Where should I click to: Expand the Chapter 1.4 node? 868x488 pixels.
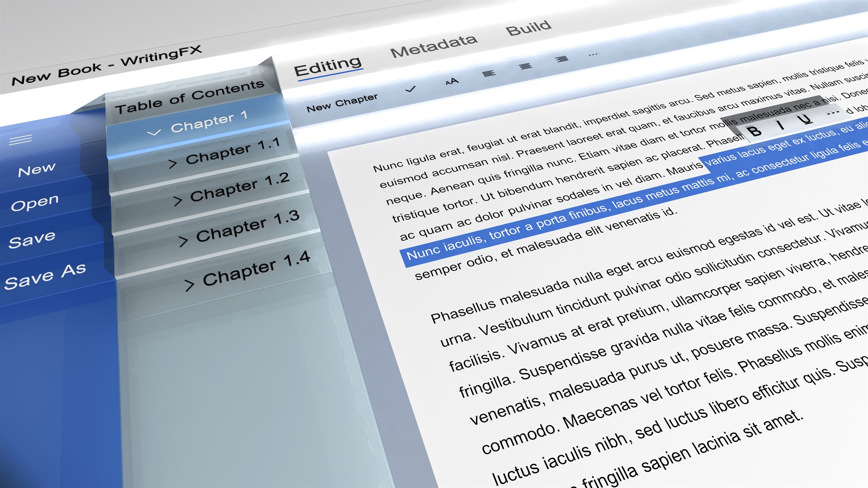189,285
